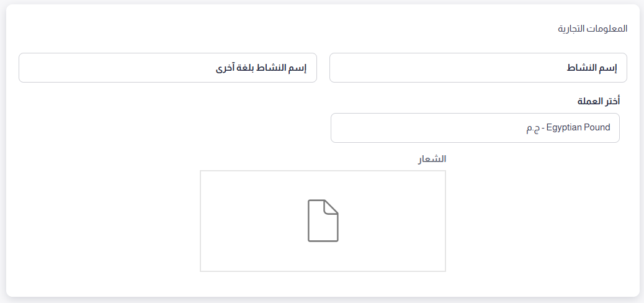
Task: Open the currency dropdown showing Egyptian Pound
Action: tap(475, 128)
